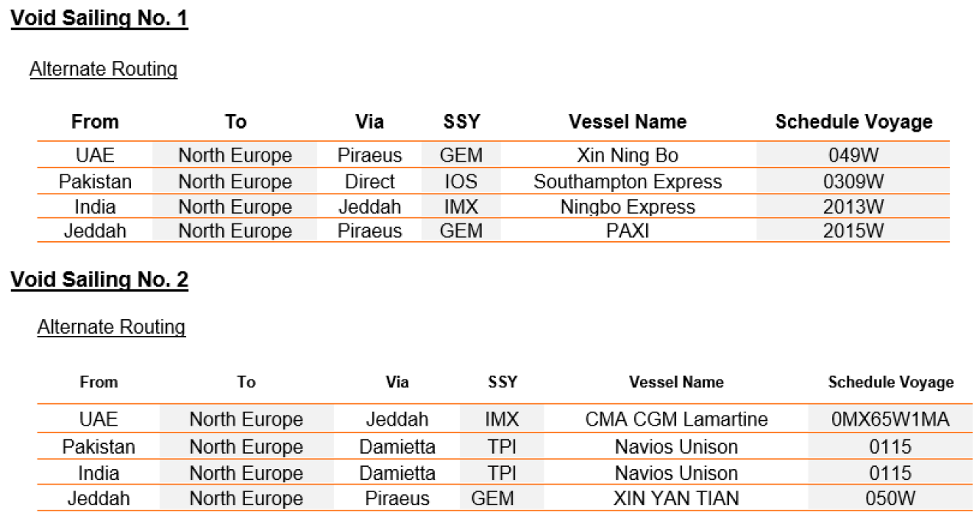The height and width of the screenshot is (522, 980).
Task: Select the PAXI vessel name cell
Action: tap(628, 230)
